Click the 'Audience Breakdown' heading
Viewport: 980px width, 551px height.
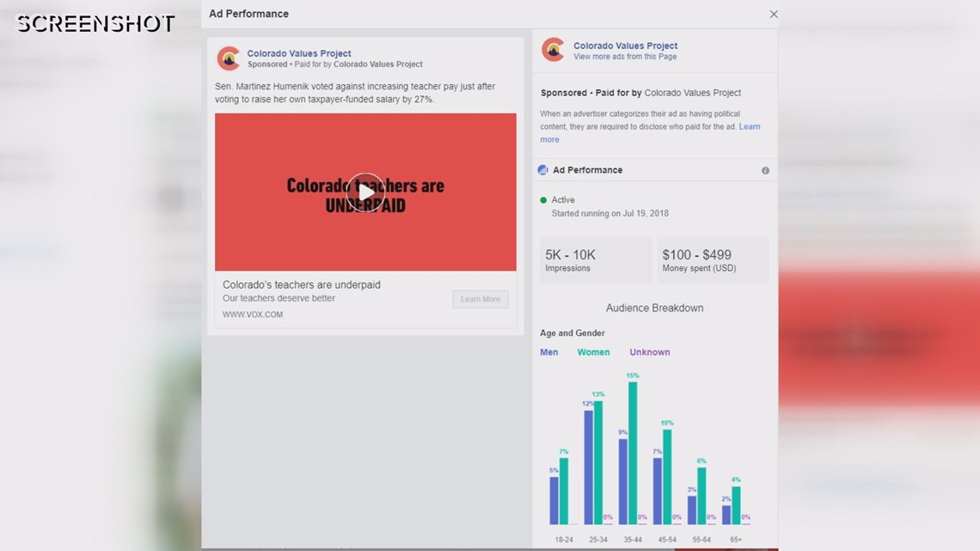pos(654,308)
